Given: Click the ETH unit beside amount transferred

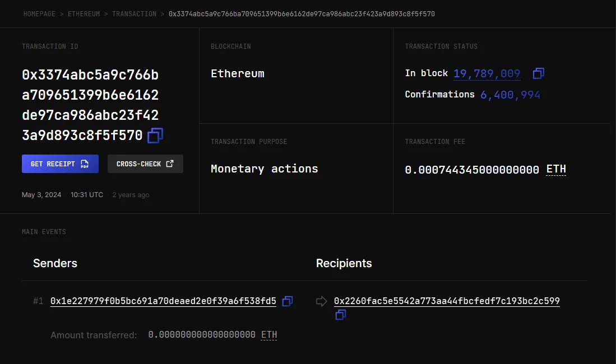Looking at the screenshot, I should click(269, 334).
